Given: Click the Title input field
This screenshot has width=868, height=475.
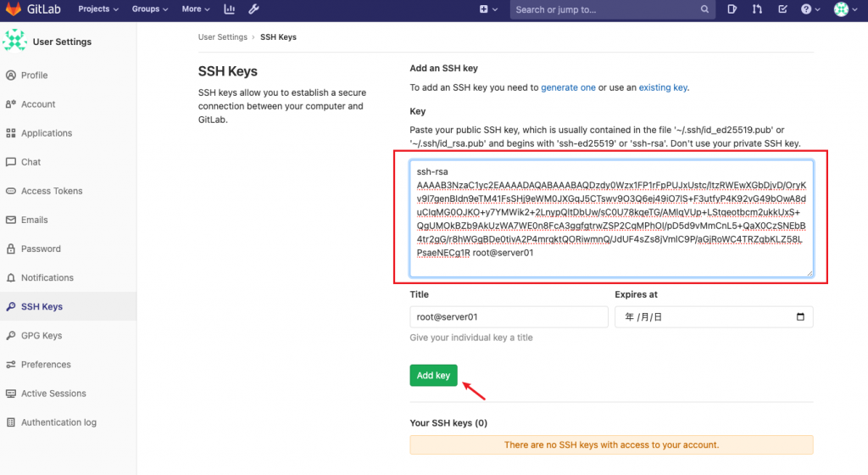Looking at the screenshot, I should 509,317.
